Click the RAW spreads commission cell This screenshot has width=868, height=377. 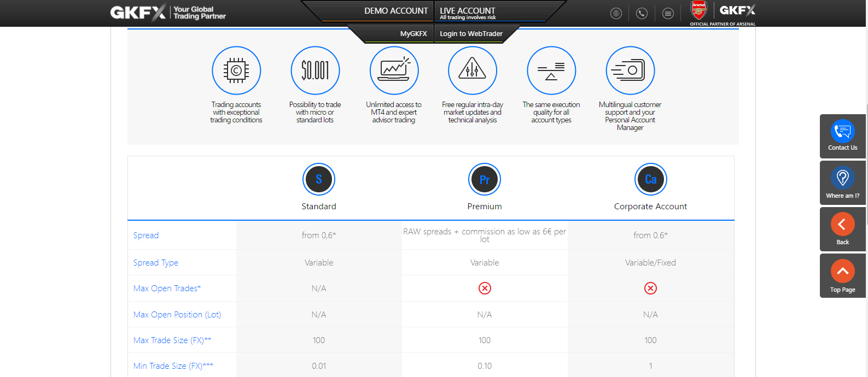485,235
